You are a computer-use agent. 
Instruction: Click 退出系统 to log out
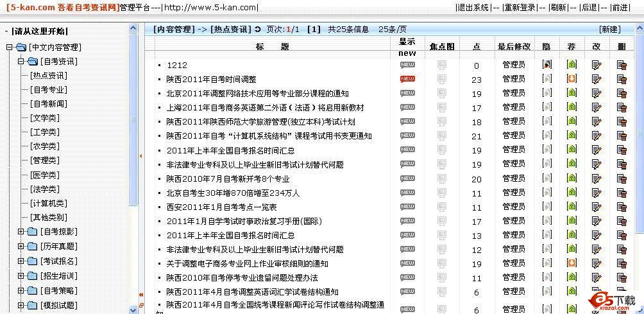click(473, 8)
